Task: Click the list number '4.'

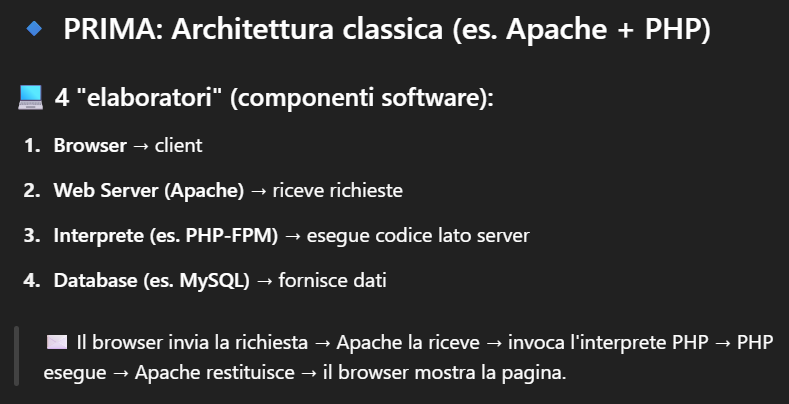Action: pyautogui.click(x=32, y=281)
